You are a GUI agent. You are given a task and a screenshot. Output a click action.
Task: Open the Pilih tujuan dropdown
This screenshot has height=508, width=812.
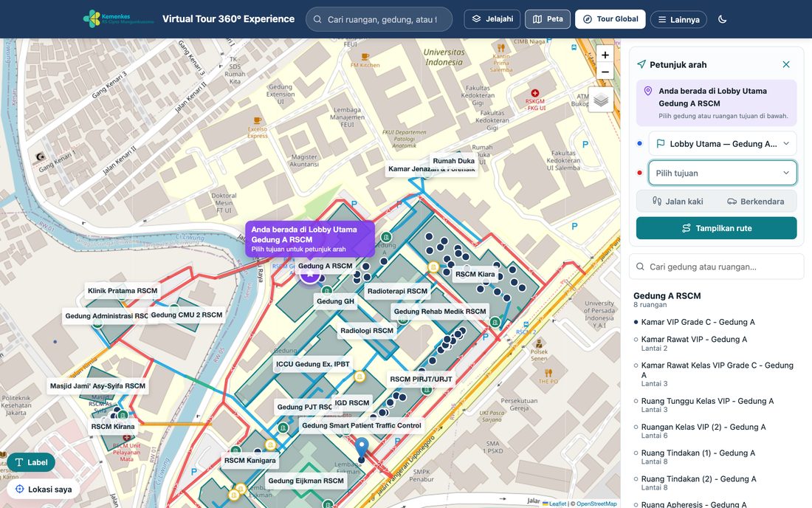coord(723,173)
